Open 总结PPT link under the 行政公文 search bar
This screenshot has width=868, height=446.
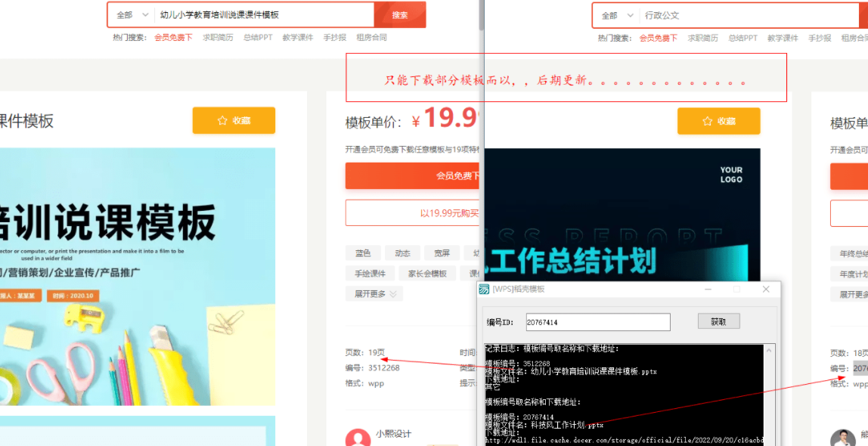[x=743, y=39]
